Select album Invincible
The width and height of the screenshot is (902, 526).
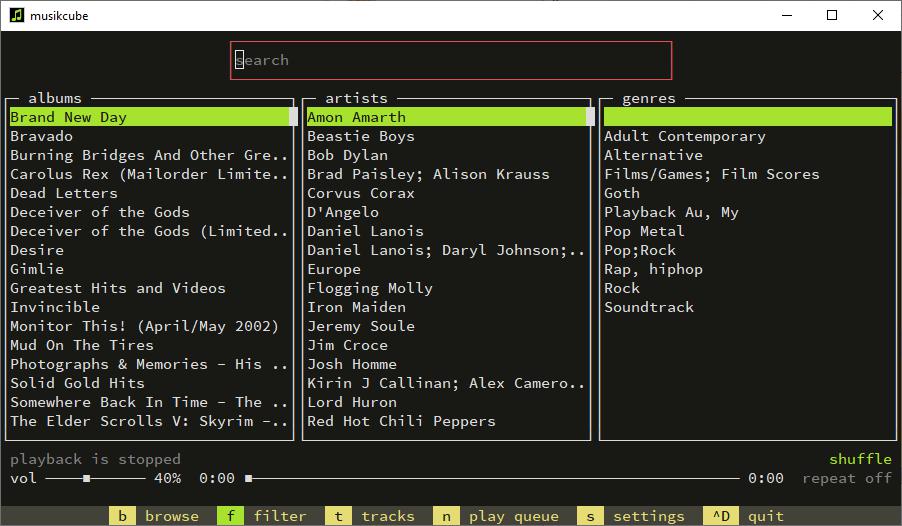[x=149, y=307]
